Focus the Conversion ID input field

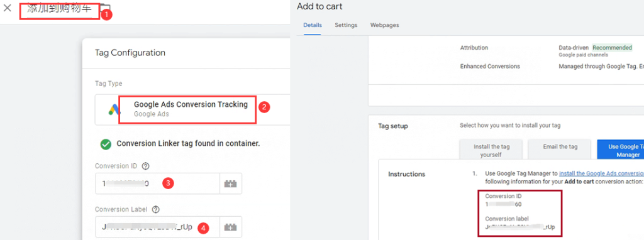[157, 183]
